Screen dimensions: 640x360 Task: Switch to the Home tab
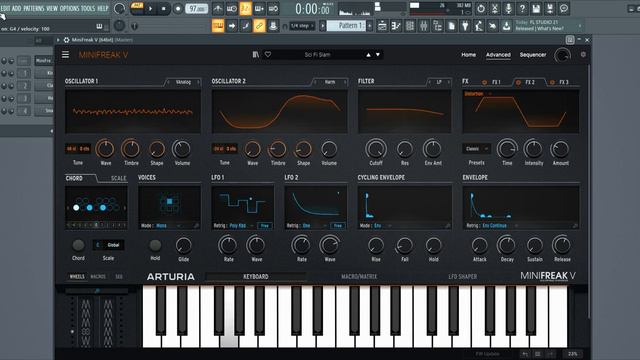click(x=469, y=55)
